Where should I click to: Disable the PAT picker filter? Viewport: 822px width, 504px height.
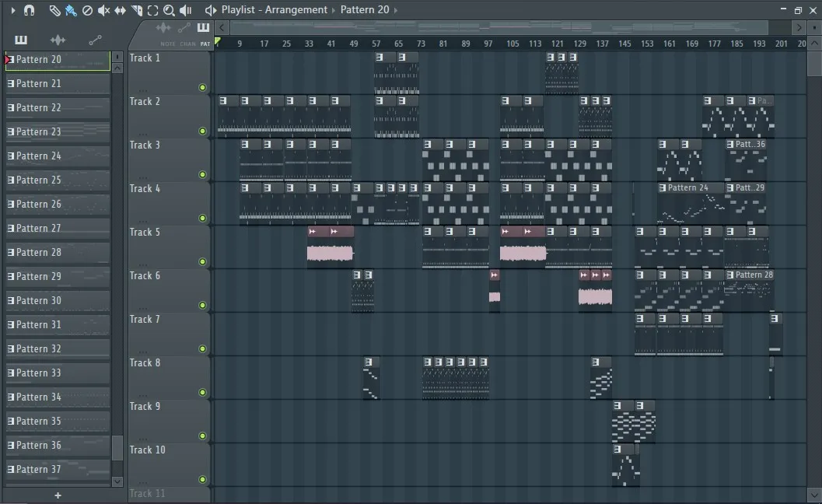[204, 44]
